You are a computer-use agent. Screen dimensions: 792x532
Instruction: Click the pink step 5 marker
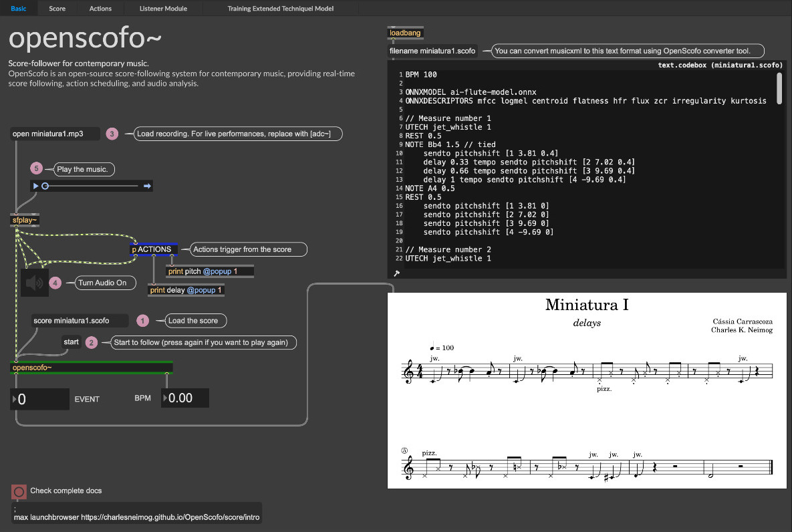(x=36, y=168)
